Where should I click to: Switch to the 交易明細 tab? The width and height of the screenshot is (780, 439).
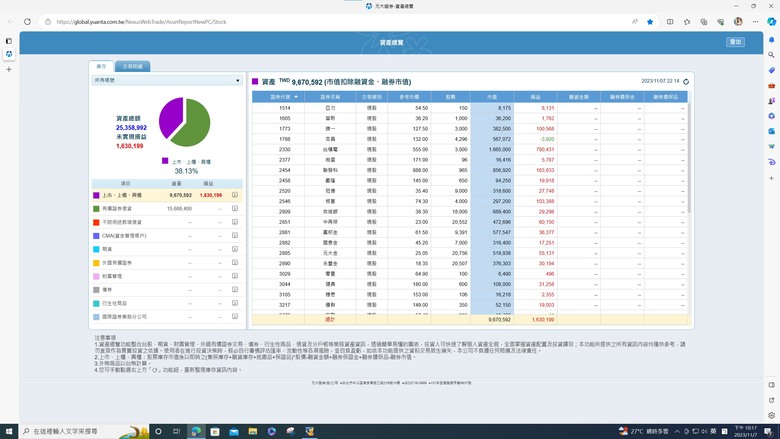click(132, 66)
